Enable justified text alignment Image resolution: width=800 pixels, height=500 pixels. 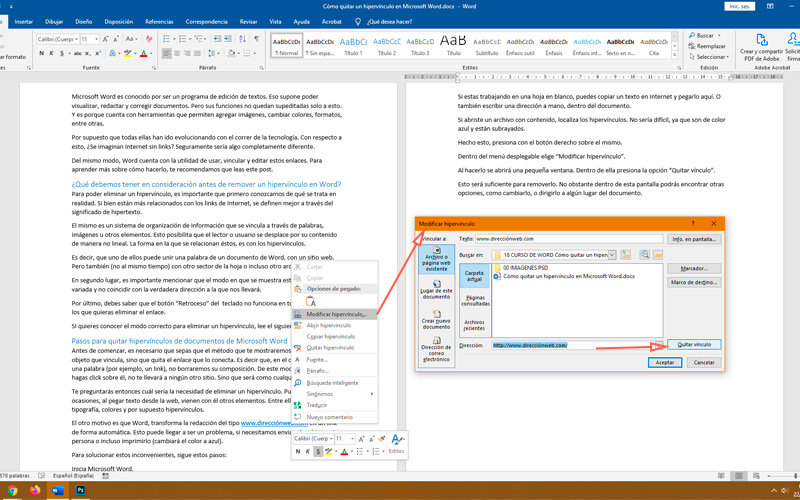pos(197,53)
